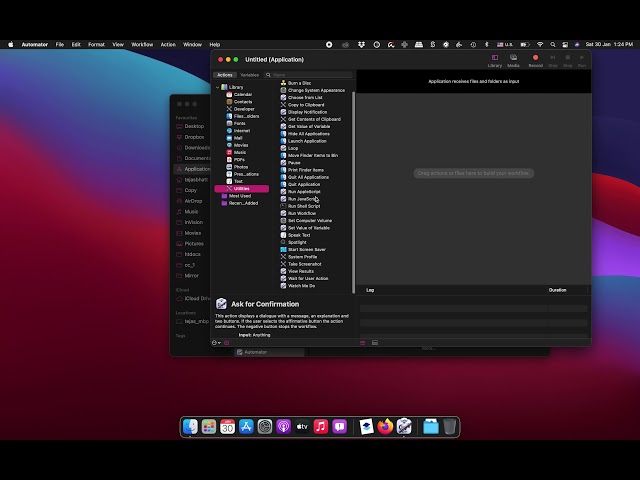The width and height of the screenshot is (640, 480).
Task: Open the Action menu
Action: click(x=168, y=44)
